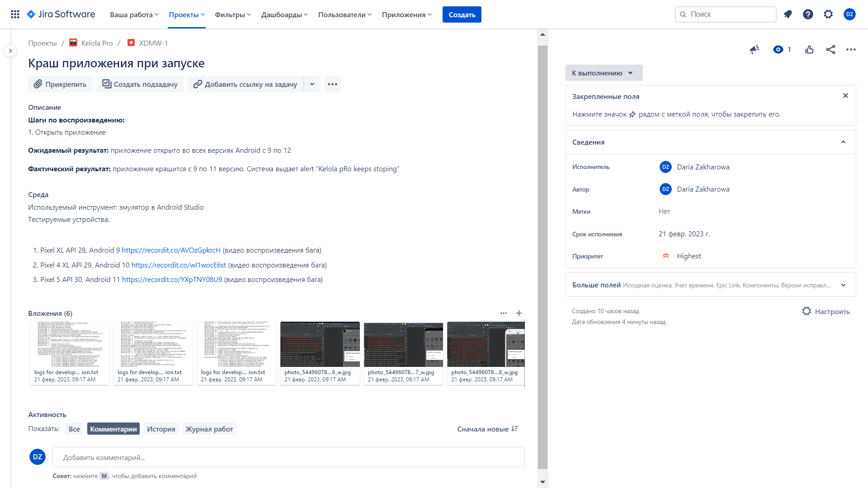Viewport: 868px width, 488px height.
Task: Open Ваша работа dropdown menu
Action: (134, 14)
